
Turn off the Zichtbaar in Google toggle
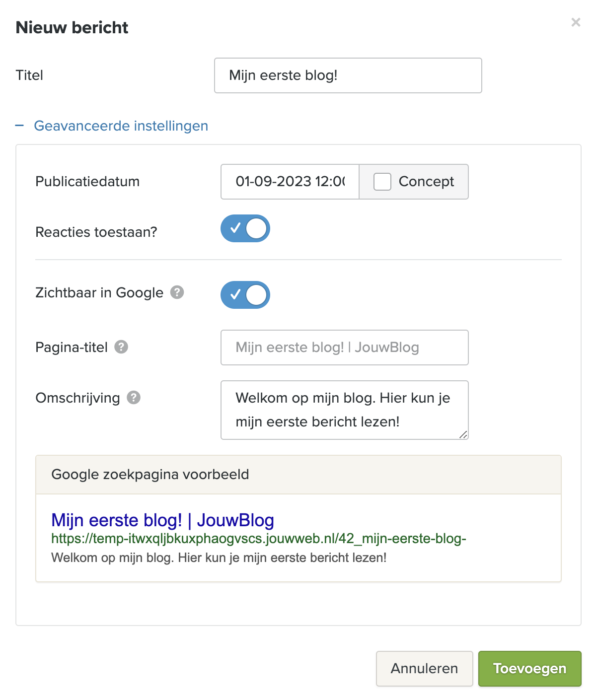(245, 295)
